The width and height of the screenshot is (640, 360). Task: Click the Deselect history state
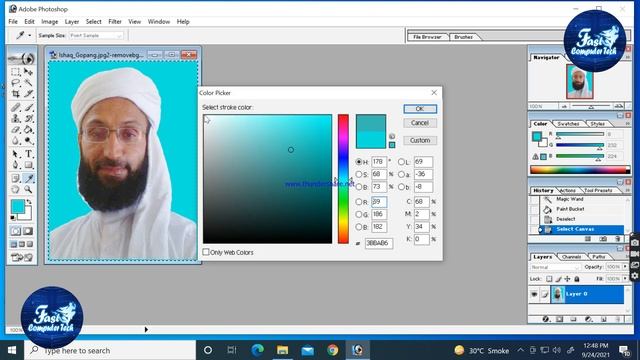point(565,219)
